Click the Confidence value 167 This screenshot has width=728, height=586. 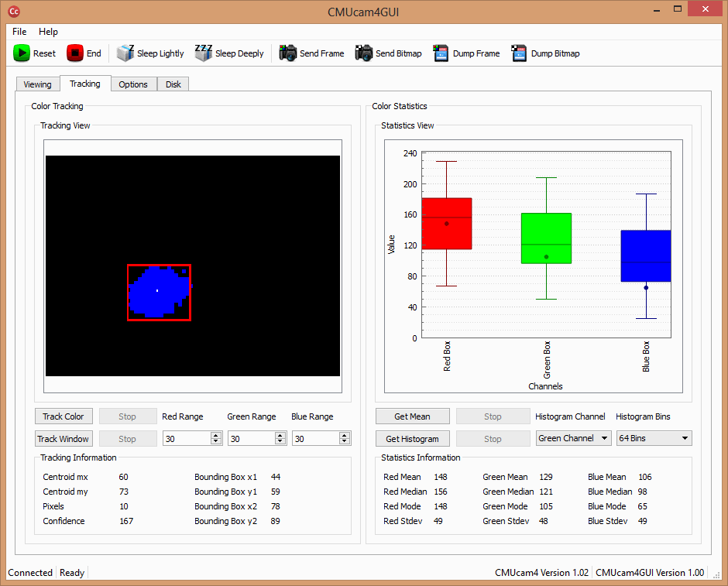tap(126, 521)
